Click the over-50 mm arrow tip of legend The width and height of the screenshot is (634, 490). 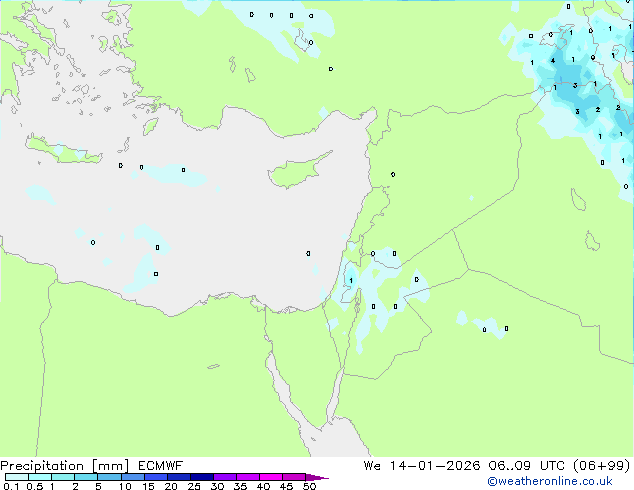pos(317,477)
